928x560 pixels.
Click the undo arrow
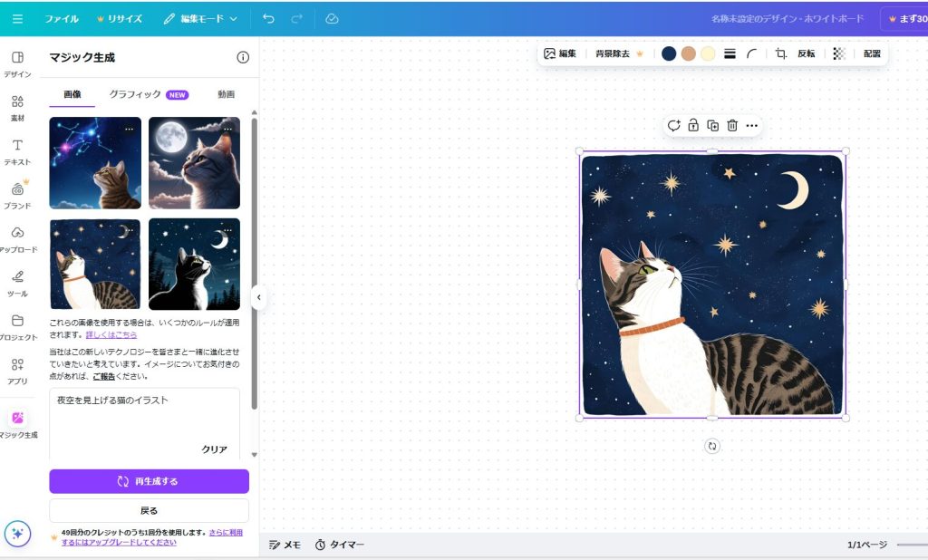coord(268,18)
